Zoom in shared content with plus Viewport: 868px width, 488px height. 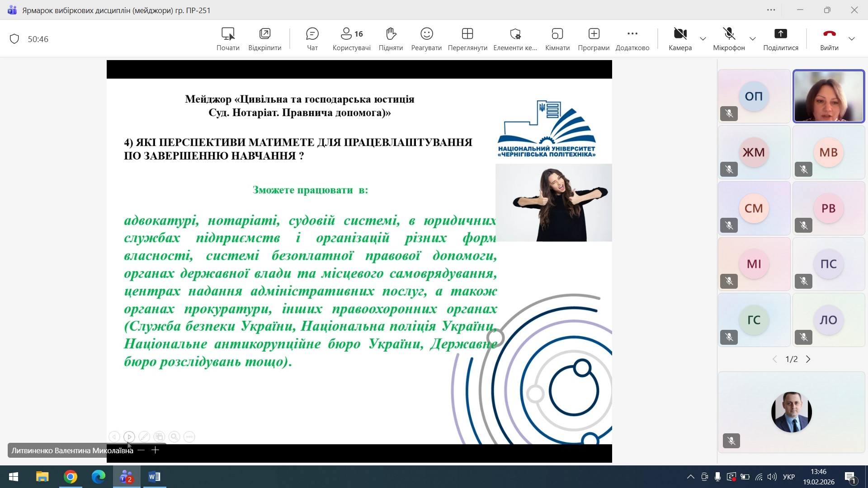(x=155, y=450)
